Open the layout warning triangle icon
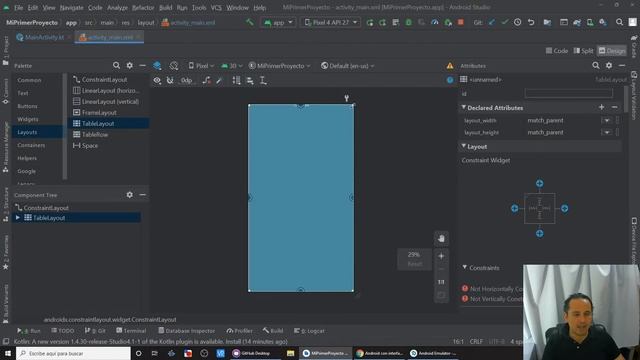The width and height of the screenshot is (640, 360). [450, 66]
